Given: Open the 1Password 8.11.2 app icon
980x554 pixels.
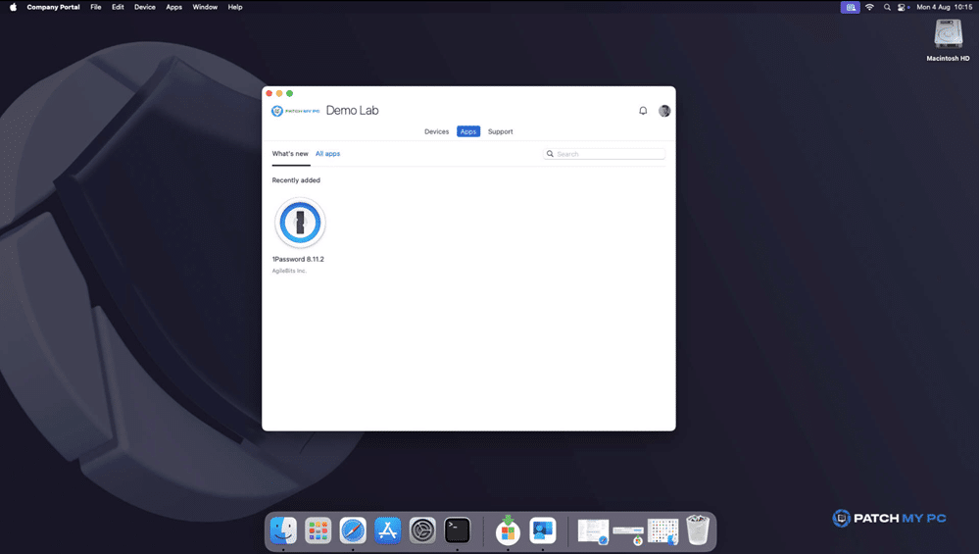Looking at the screenshot, I should click(x=300, y=223).
